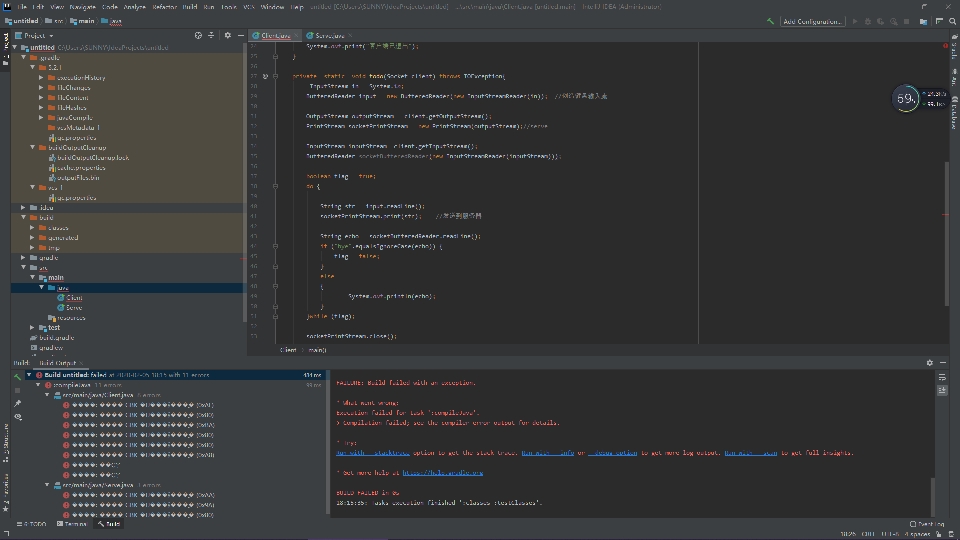The height and width of the screenshot is (540, 960).
Task: Click Locate/Scroll from Source target icon
Action: (x=198, y=35)
